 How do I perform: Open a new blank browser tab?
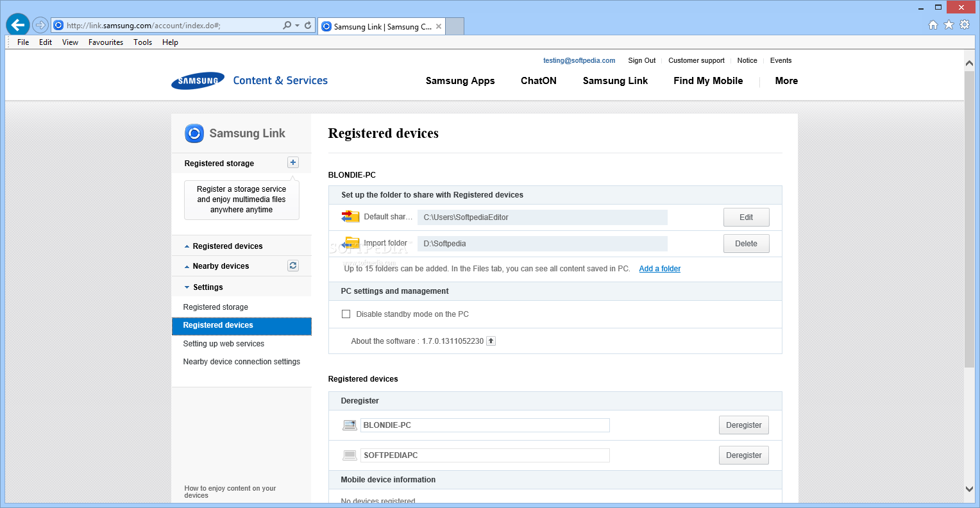pos(454,26)
